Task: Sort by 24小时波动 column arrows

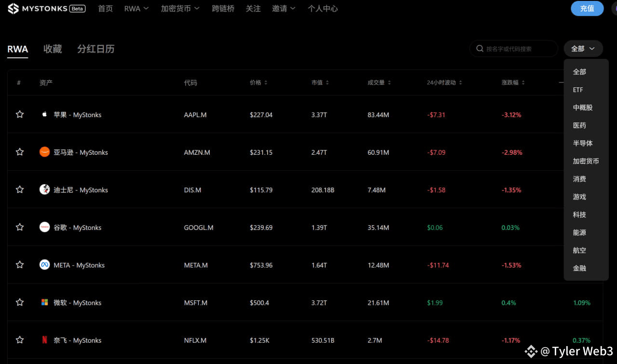Action: pyautogui.click(x=460, y=83)
